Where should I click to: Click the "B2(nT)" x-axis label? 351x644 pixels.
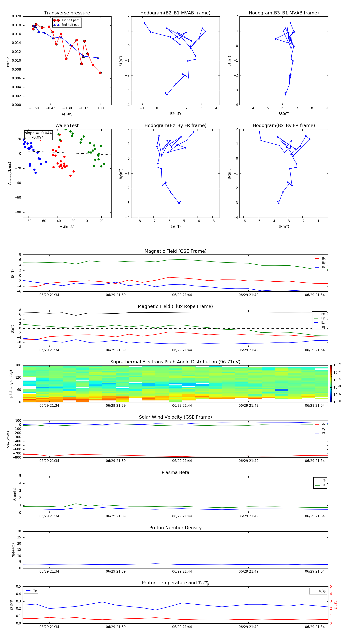pyautogui.click(x=175, y=114)
